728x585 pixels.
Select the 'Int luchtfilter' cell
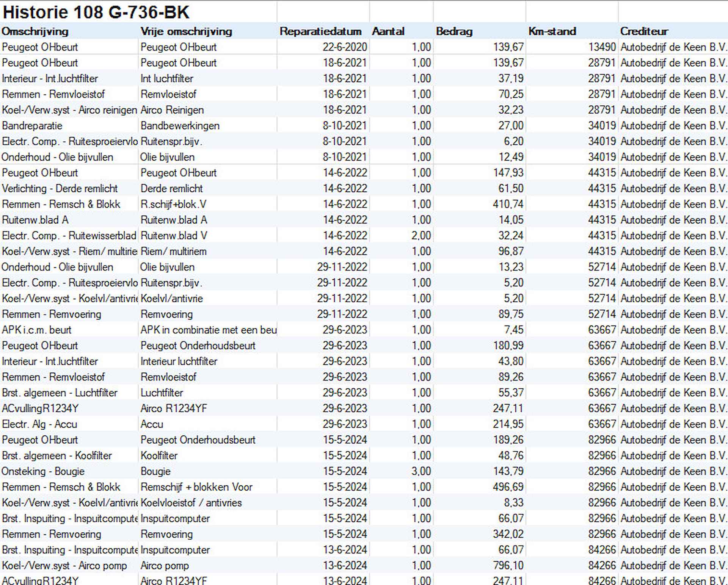pos(167,78)
